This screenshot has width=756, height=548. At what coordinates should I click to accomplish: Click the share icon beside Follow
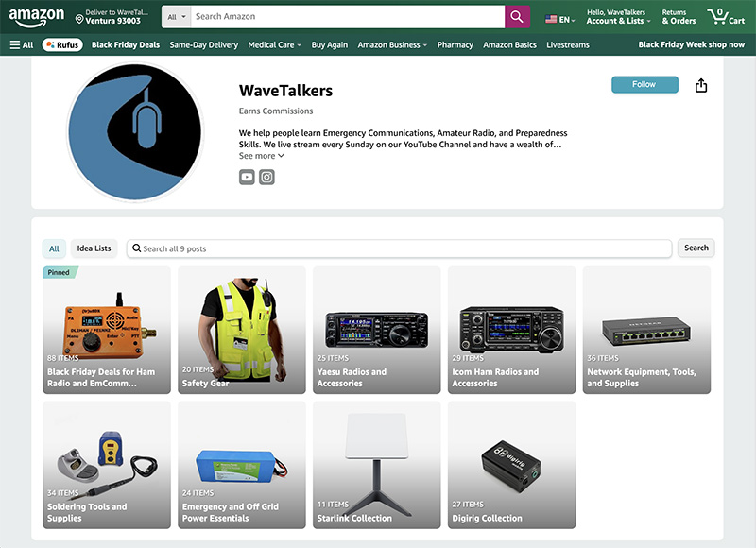[x=701, y=85]
